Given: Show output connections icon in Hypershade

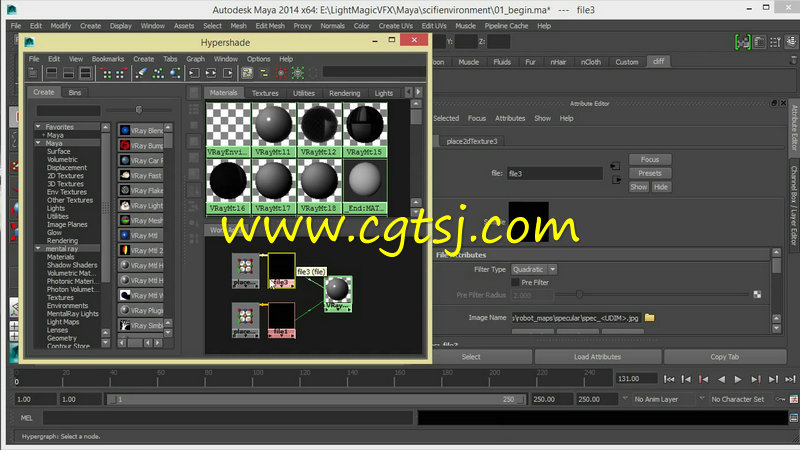Looking at the screenshot, I should [x=228, y=73].
